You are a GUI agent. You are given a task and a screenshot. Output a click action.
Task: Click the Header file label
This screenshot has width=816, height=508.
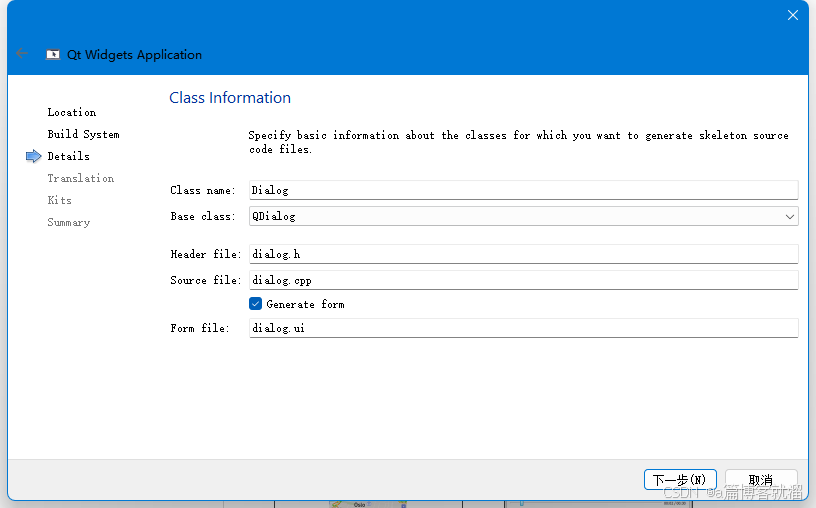coord(206,254)
